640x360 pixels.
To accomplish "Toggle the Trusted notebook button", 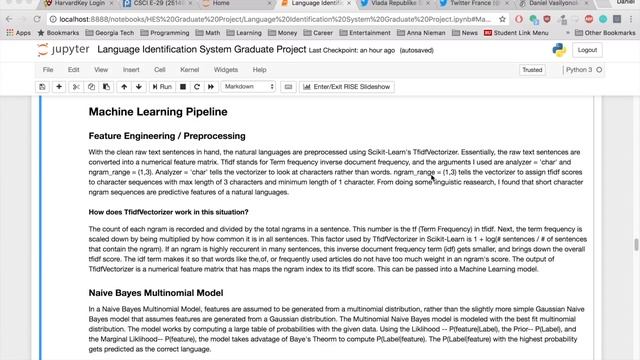I will point(532,70).
